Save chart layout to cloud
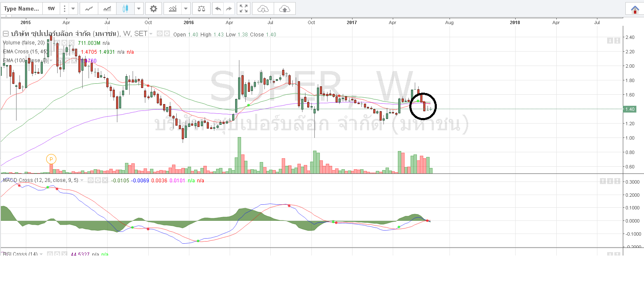Image resolution: width=644 pixels, height=297 pixels. (x=285, y=8)
